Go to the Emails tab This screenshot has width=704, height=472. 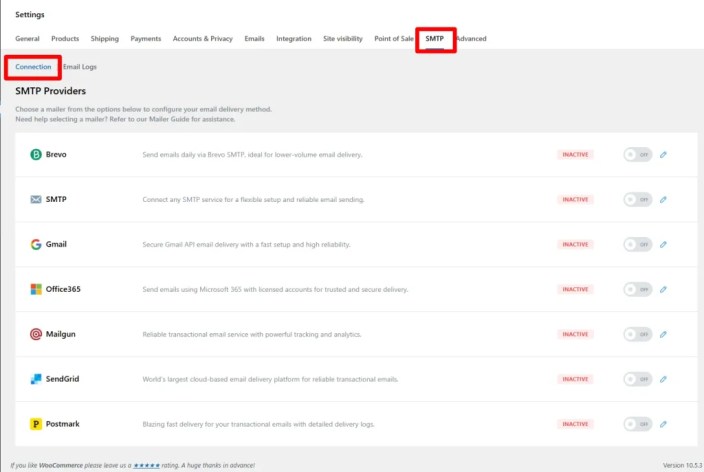254,39
